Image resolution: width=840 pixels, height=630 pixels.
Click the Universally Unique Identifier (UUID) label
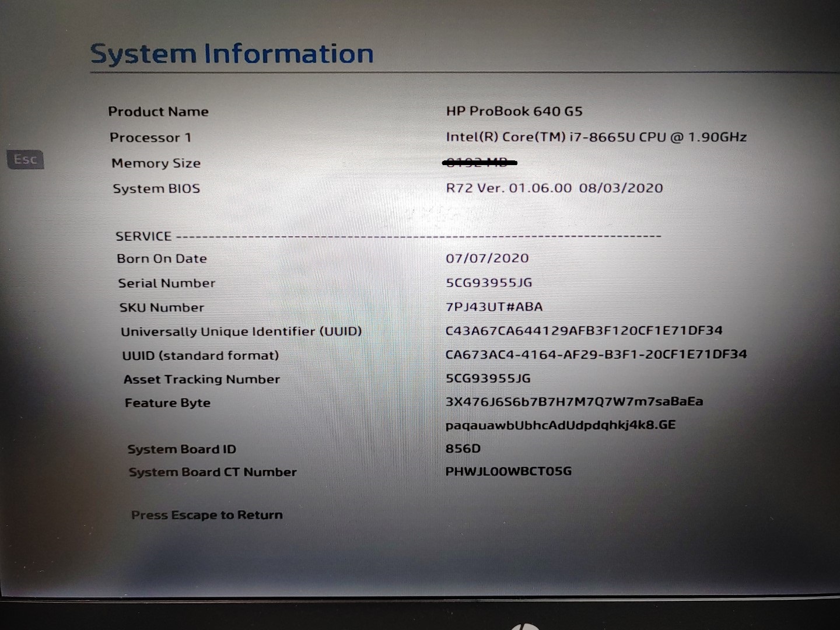click(241, 331)
